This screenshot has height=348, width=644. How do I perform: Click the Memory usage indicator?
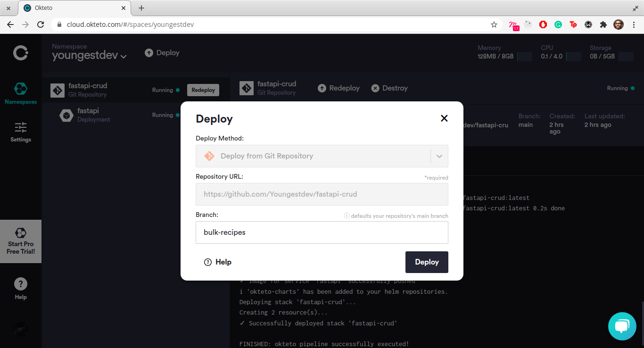(x=504, y=52)
